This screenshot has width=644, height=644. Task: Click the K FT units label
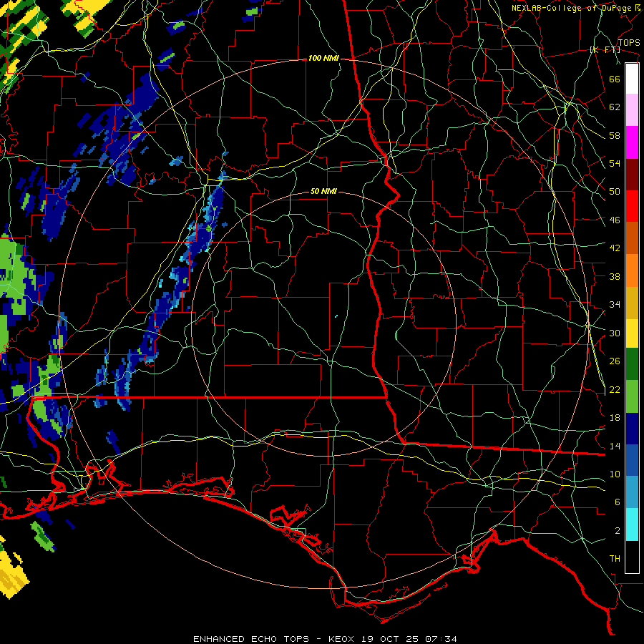(605, 50)
